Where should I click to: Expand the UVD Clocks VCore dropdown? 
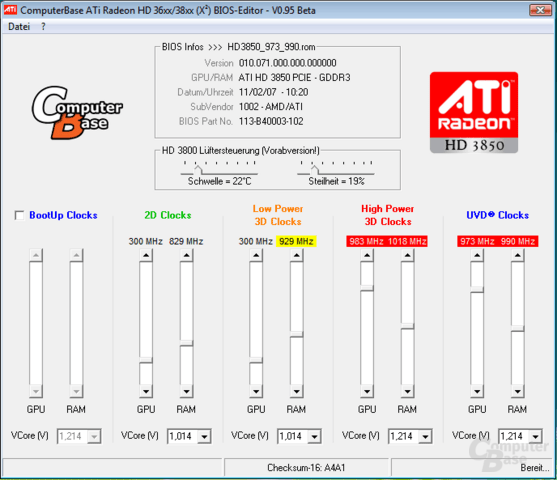535,436
